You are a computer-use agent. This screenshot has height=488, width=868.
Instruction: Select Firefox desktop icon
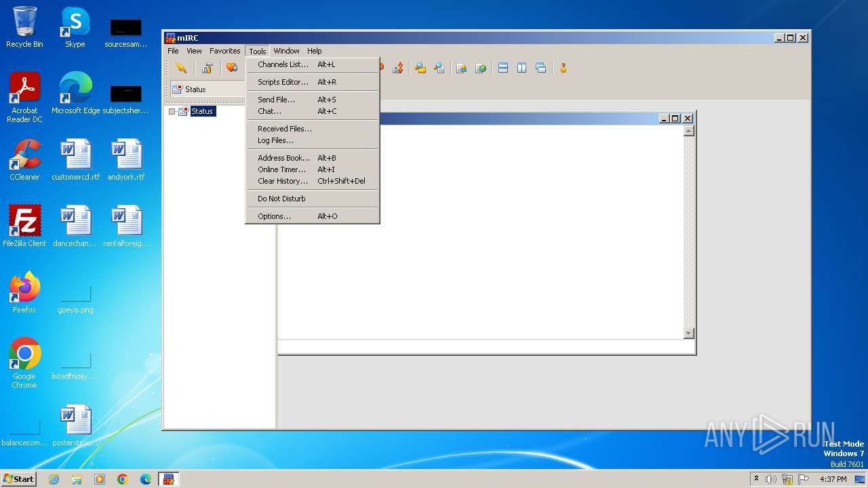[x=24, y=293]
